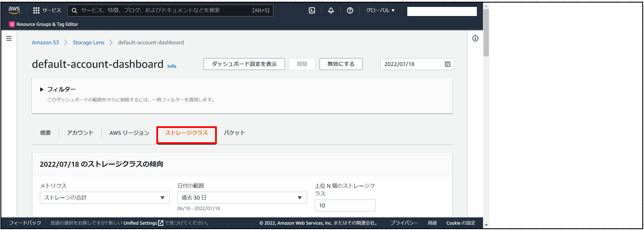Launch CloudShell from the top bar
The height and width of the screenshot is (230, 644).
pyautogui.click(x=312, y=10)
